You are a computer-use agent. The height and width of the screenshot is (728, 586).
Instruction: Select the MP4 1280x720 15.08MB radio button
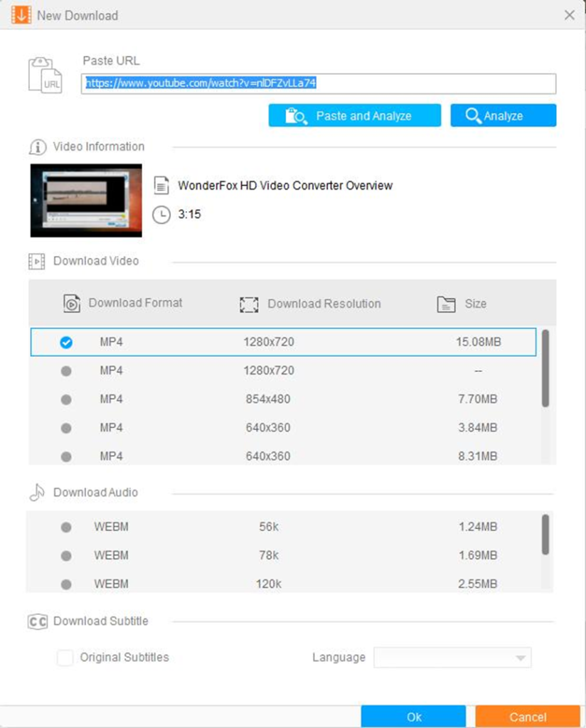(66, 342)
